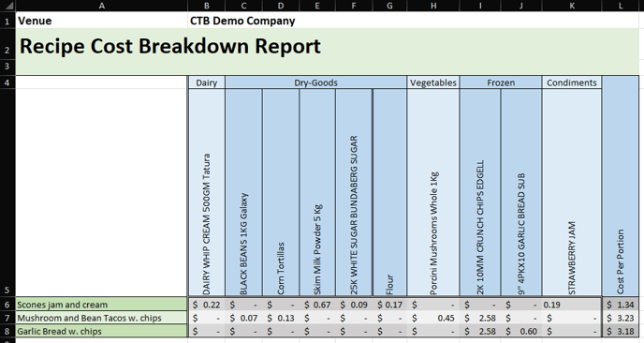The image size is (644, 343).
Task: Select 9" 4PKX10 GARLIC BREAD SUB header
Action: click(521, 192)
